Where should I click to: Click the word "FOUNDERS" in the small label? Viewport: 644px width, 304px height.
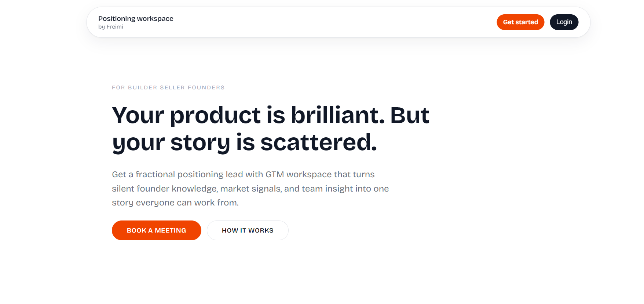click(x=206, y=88)
